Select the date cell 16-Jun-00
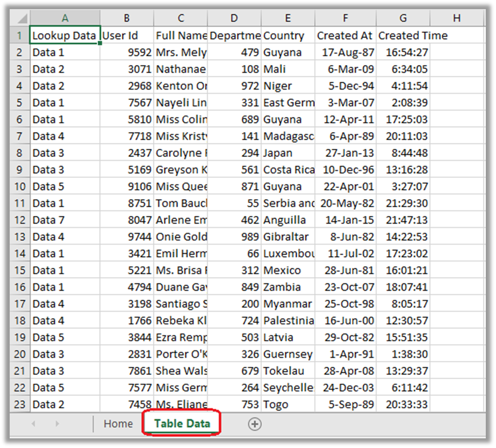 pos(346,320)
